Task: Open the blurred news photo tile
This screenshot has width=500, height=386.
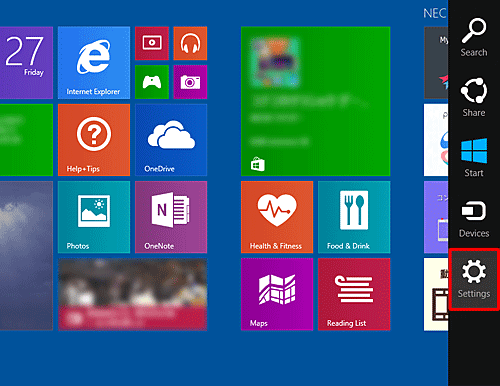Action: tap(132, 294)
